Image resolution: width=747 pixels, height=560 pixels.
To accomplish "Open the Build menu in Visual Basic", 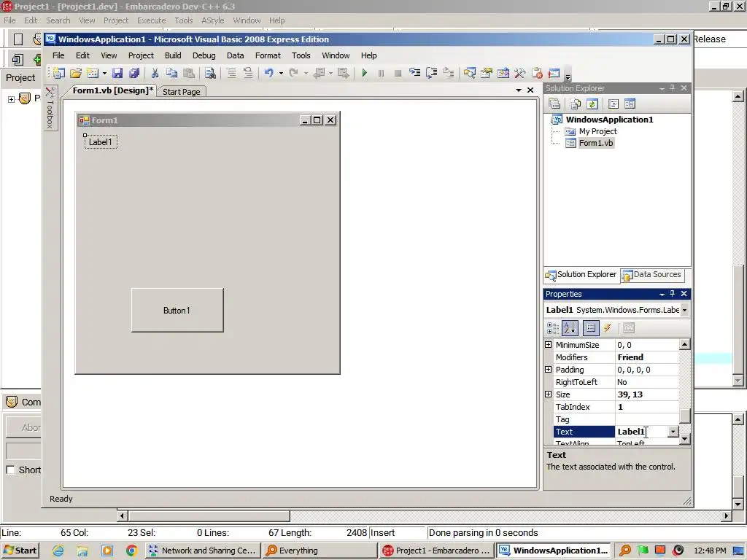I will (173, 55).
